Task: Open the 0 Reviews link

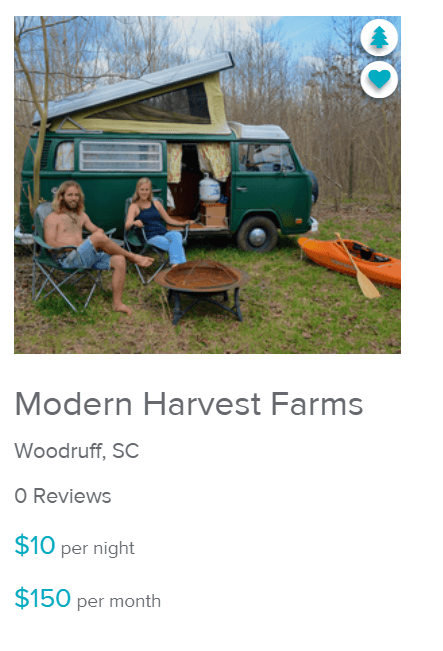Action: point(63,496)
